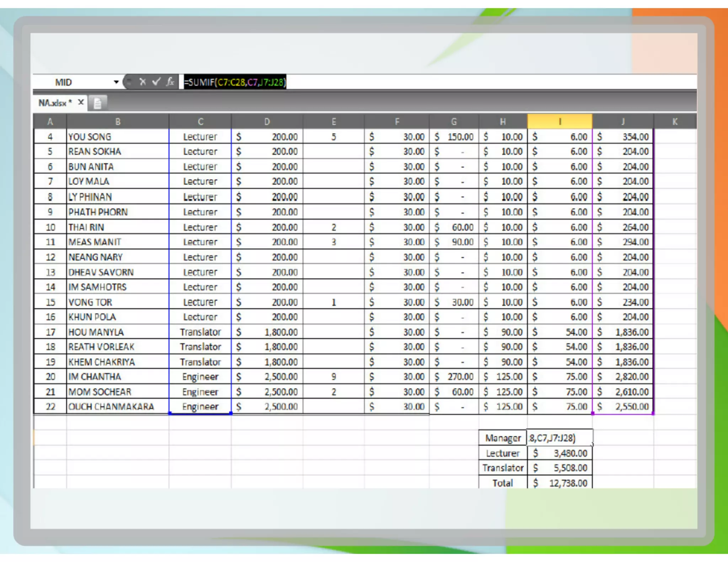This screenshot has width=728, height=562.
Task: Click the Manager summary label cell
Action: (503, 438)
